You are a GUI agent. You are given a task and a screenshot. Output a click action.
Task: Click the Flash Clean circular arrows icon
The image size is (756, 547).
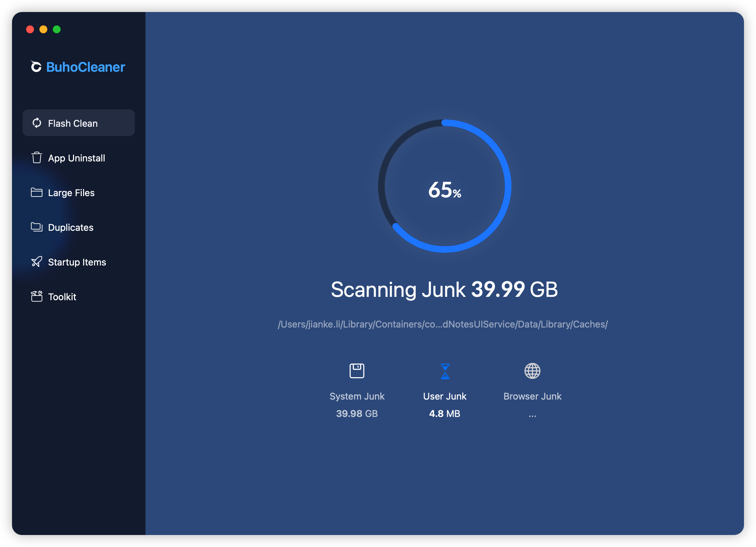click(37, 123)
